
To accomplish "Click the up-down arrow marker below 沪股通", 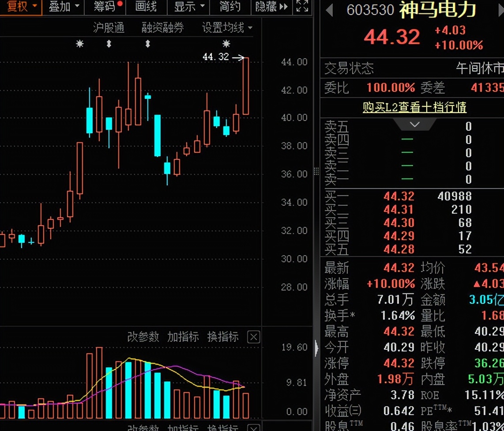I will point(109,44).
